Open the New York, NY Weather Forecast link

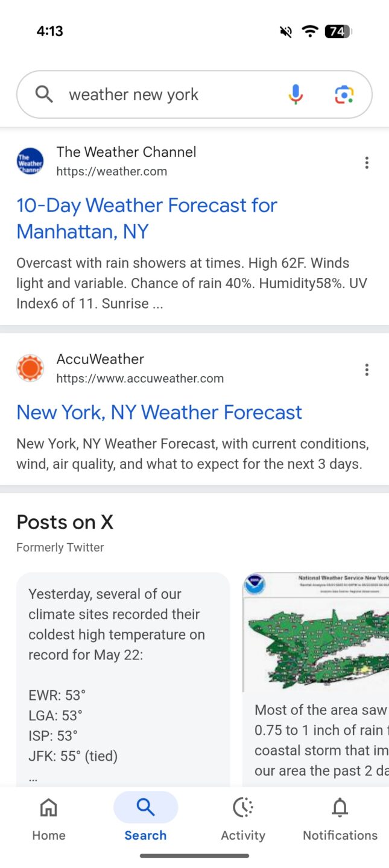(x=159, y=412)
